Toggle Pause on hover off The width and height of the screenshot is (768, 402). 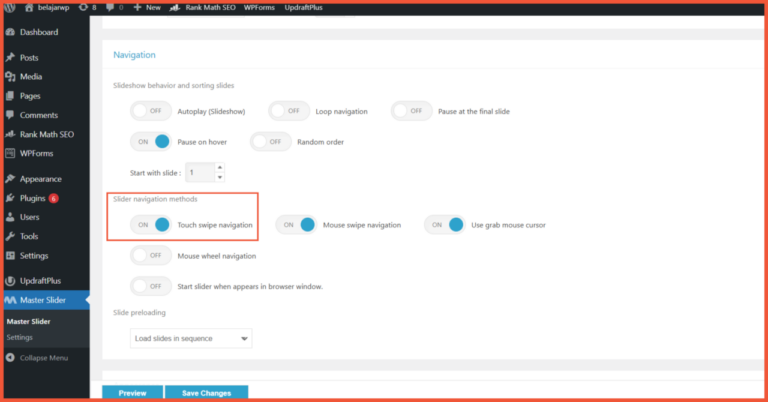151,142
